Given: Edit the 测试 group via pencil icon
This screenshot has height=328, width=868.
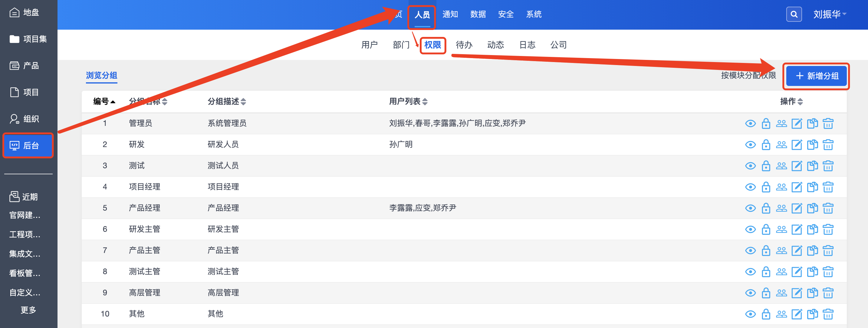Looking at the screenshot, I should (797, 166).
